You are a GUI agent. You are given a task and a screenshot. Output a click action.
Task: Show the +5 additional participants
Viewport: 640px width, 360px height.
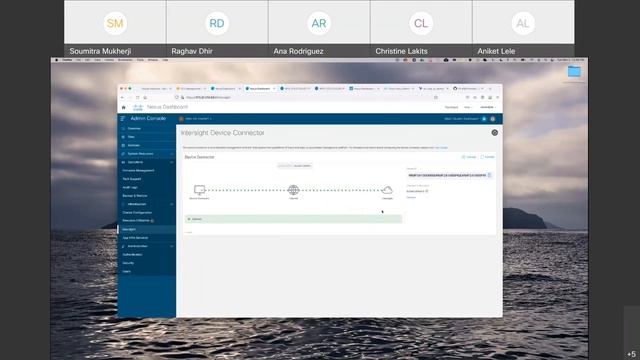[x=631, y=354]
